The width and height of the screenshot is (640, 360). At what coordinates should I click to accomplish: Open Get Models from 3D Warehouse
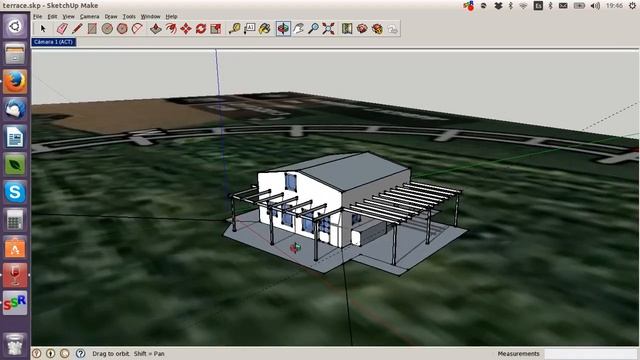tap(362, 29)
